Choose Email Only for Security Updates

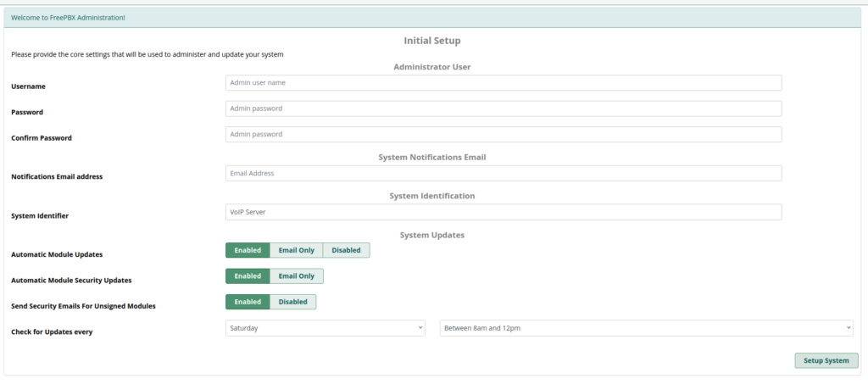point(296,276)
